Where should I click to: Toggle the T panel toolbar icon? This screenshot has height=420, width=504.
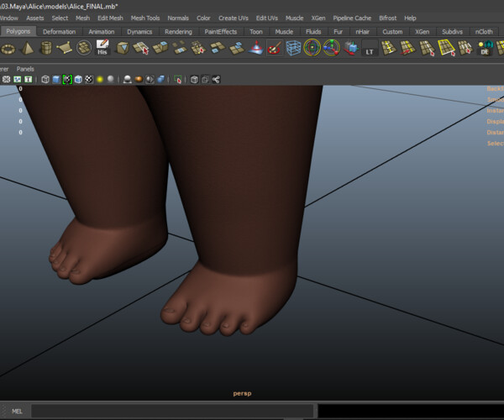pos(29,79)
